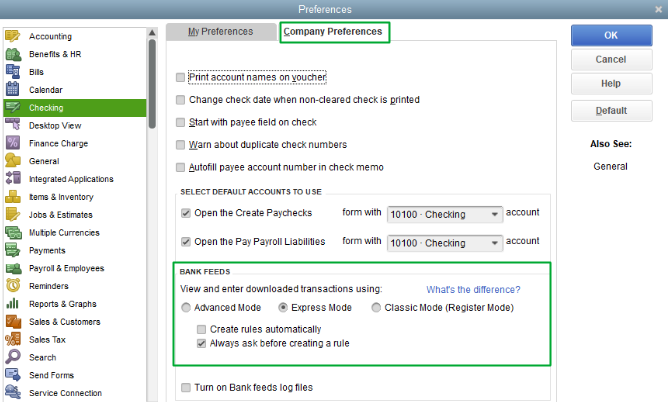
Task: Toggle Warn about duplicate check numbers
Action: click(180, 145)
